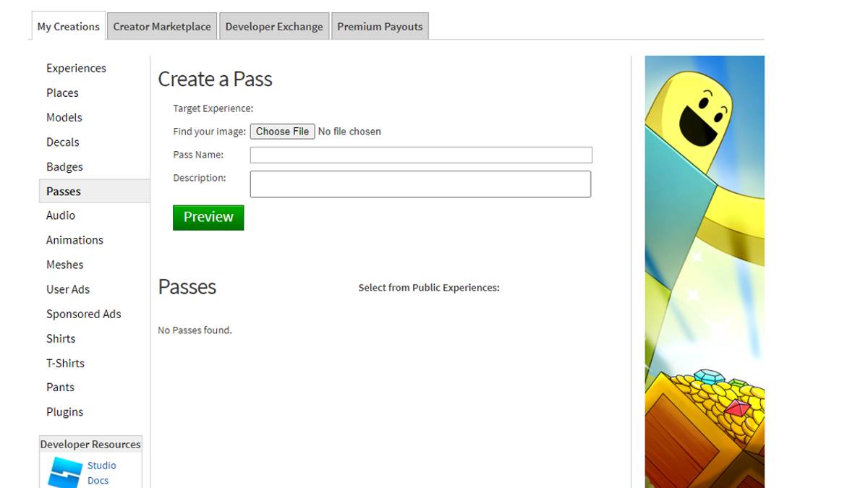Open the Places section
868x488 pixels.
[x=62, y=93]
